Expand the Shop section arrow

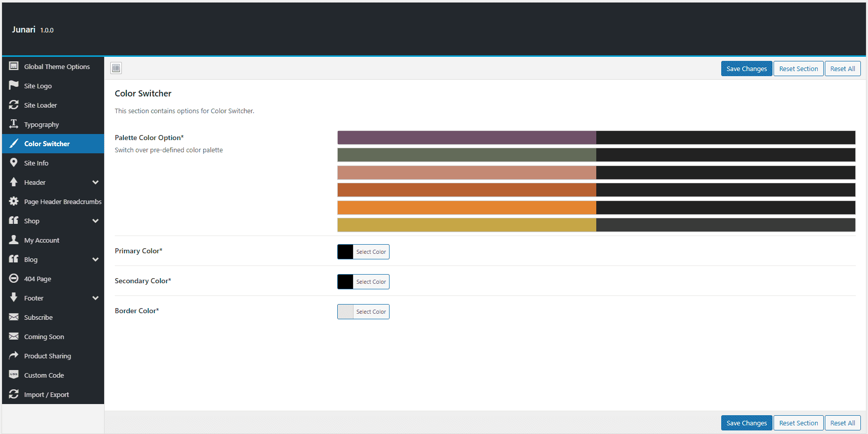(95, 221)
